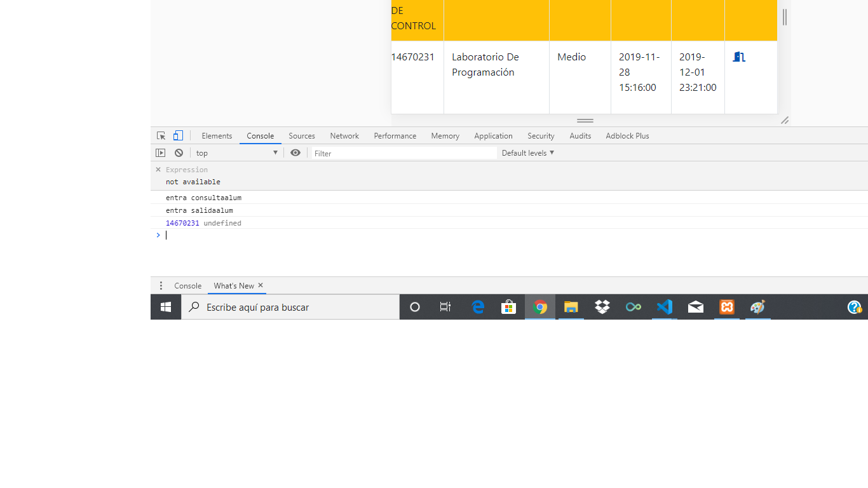
Task: Open Dropbox from taskbar
Action: pyautogui.click(x=602, y=307)
